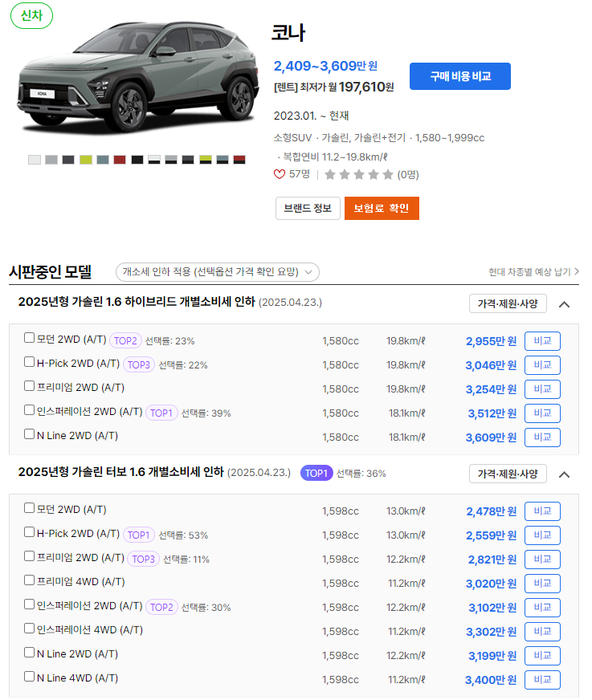
Task: Check the turbo H-Pick 2WD 2,559만원 checkbox
Action: click(x=29, y=532)
